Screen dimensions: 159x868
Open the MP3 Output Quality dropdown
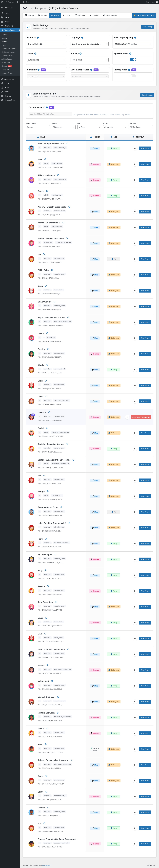[x=133, y=44]
